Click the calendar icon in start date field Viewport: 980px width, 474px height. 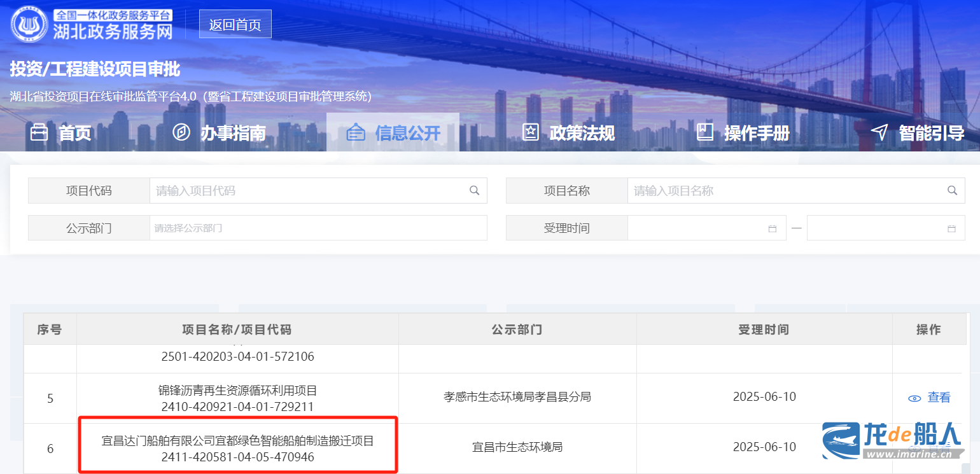[773, 228]
